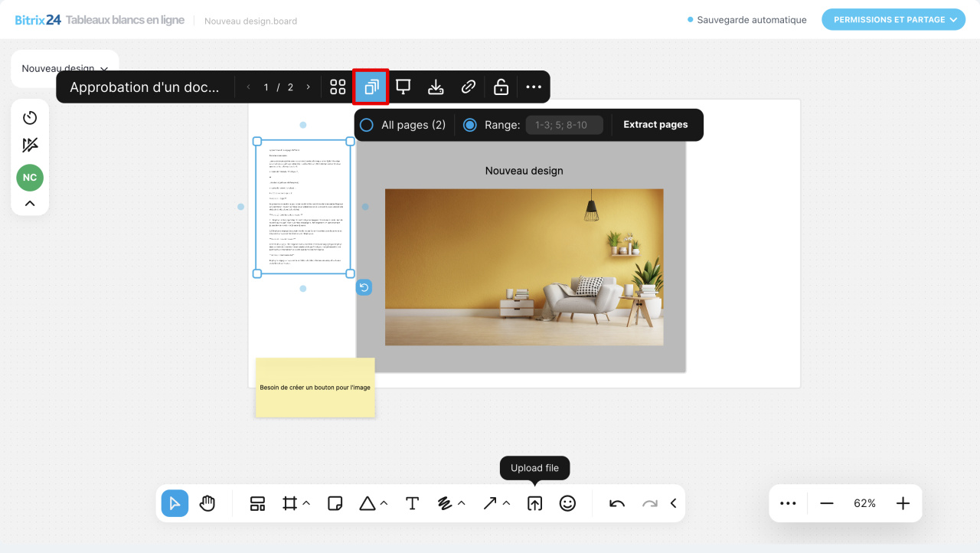This screenshot has height=553, width=980.
Task: Click the timer icon in left sidebar
Action: pos(29,117)
